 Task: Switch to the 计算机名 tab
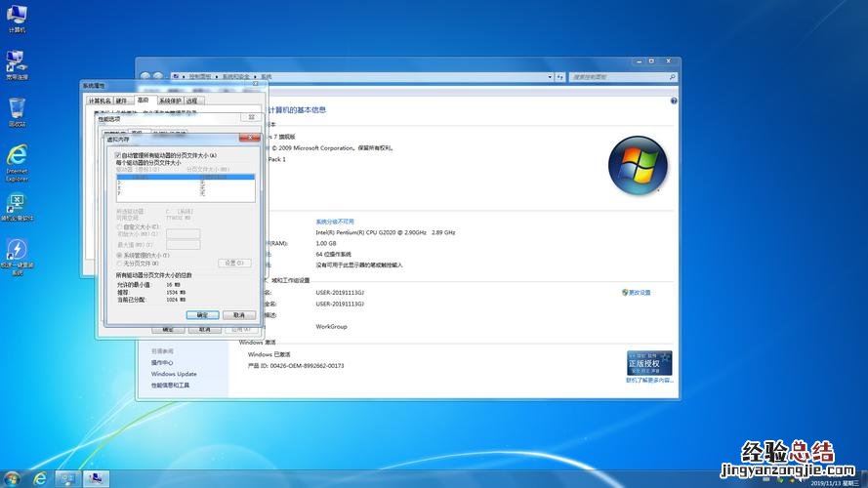click(100, 100)
